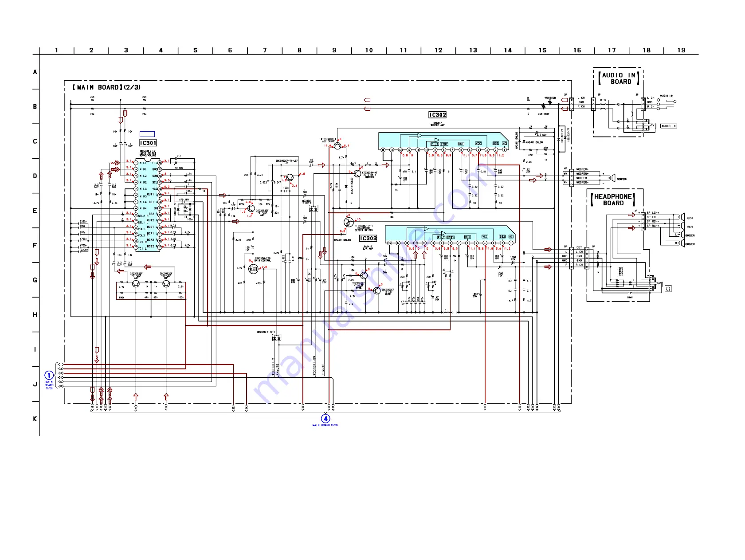Click the MC2838 dual-diode symbol near row I
This screenshot has width=745, height=560.
click(x=277, y=338)
